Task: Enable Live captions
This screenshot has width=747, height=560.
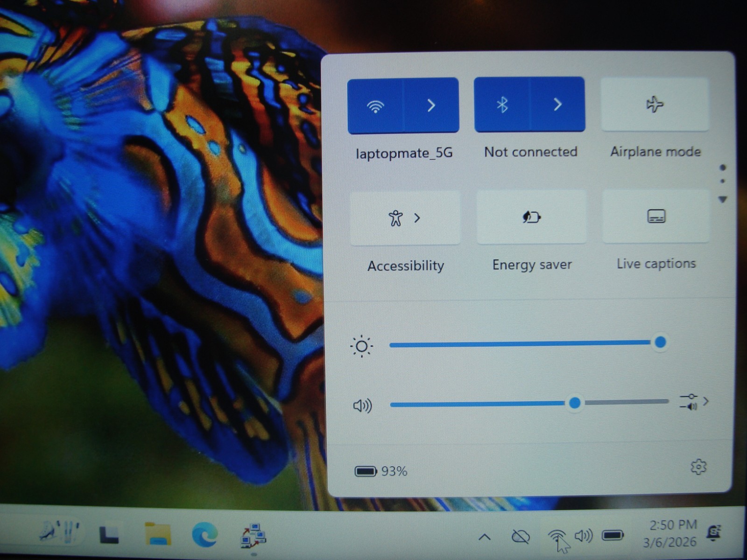Action: pyautogui.click(x=656, y=216)
